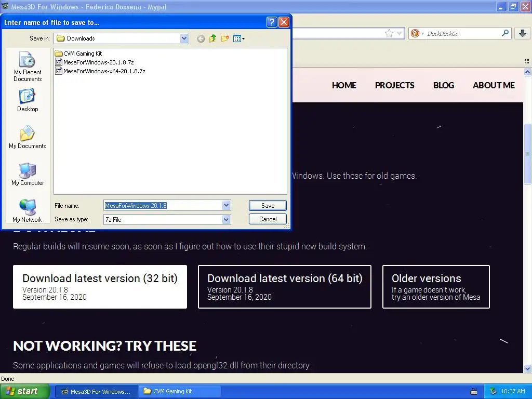Create a new folder in Downloads

[225, 38]
